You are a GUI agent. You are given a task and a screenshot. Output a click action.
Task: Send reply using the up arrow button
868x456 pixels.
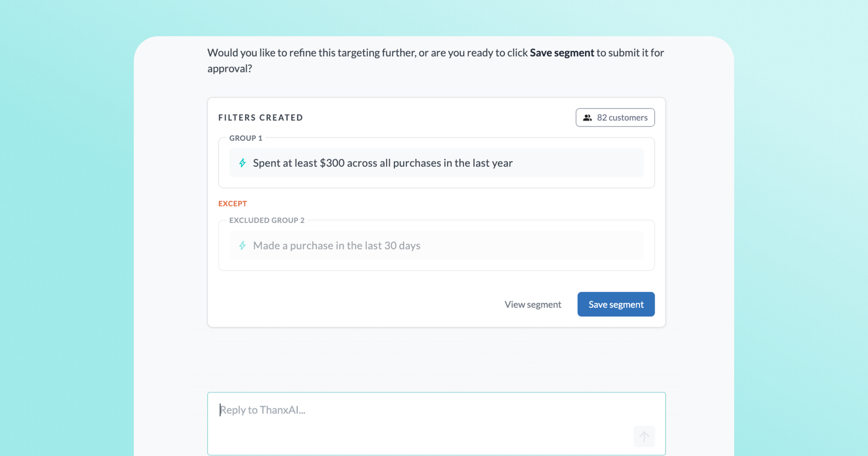pyautogui.click(x=644, y=436)
